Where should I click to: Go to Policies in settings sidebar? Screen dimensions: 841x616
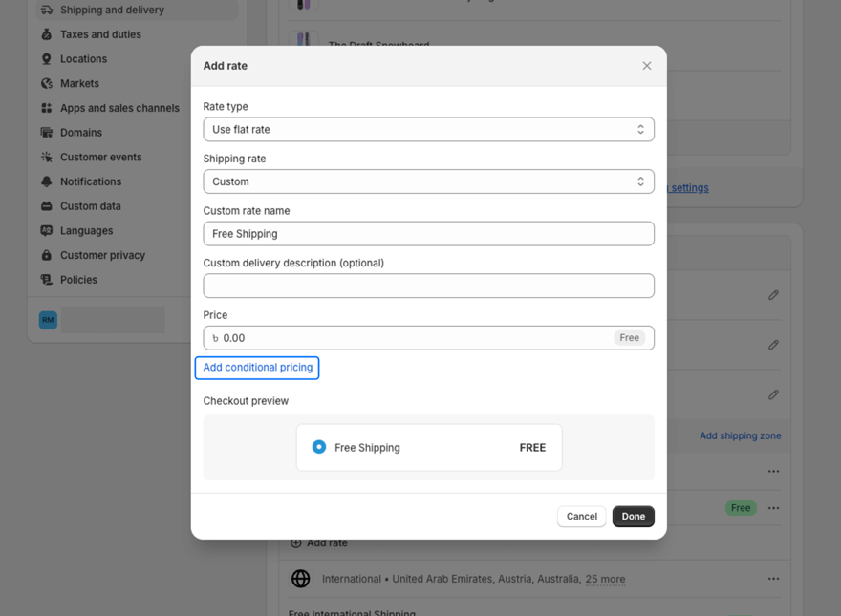point(78,280)
